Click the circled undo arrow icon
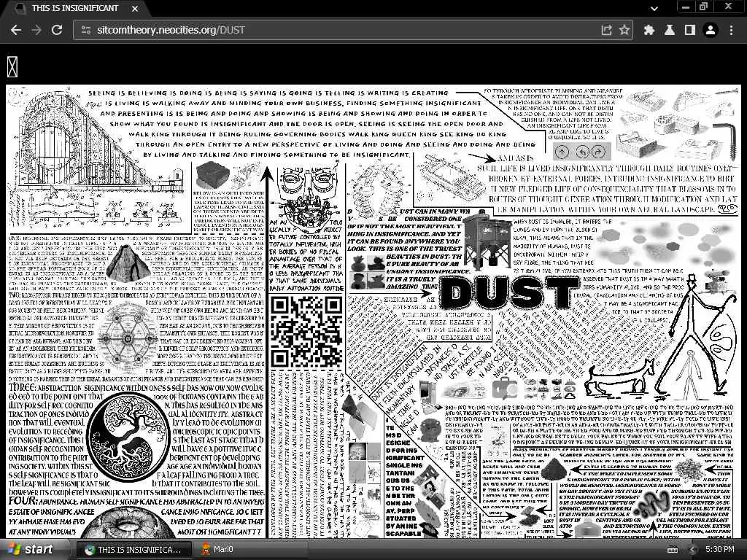Screen dimensions: 747x560 tap(582, 152)
